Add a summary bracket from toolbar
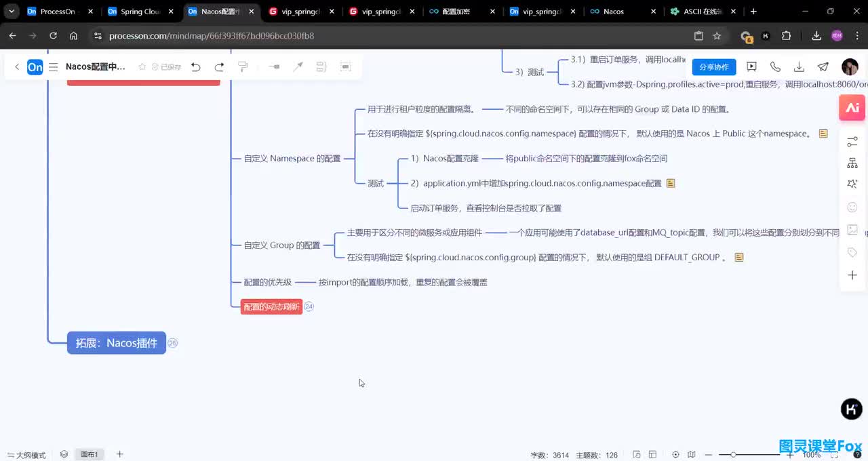 pos(321,66)
